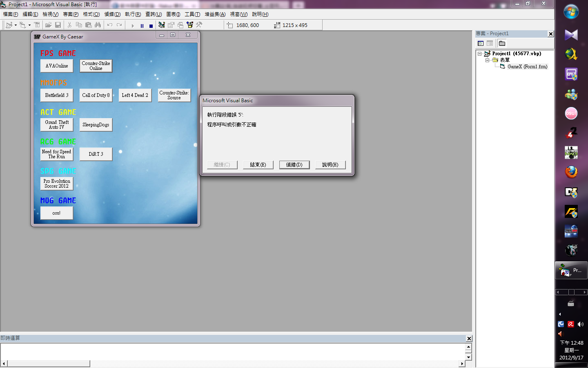Open the 專案(P) menu
Image resolution: width=588 pixels, height=368 pixels.
coord(71,14)
